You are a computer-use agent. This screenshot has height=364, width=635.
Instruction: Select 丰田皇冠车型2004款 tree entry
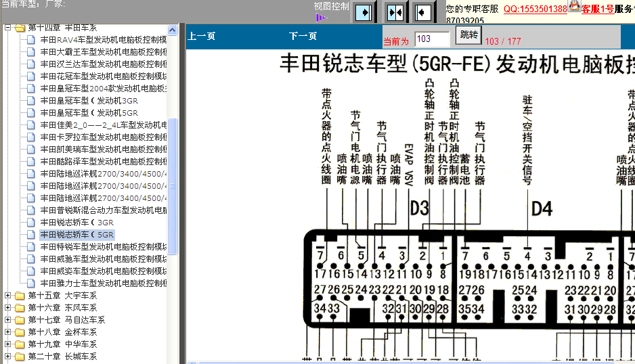click(x=104, y=88)
